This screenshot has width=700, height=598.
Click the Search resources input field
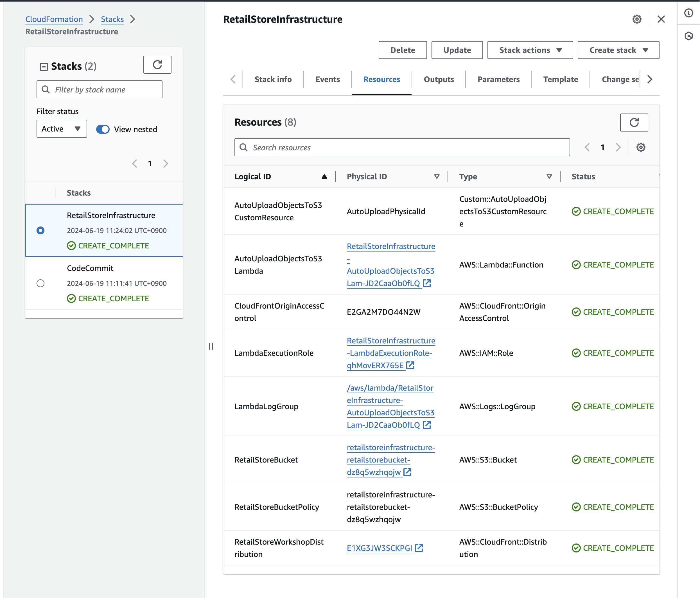coord(402,147)
